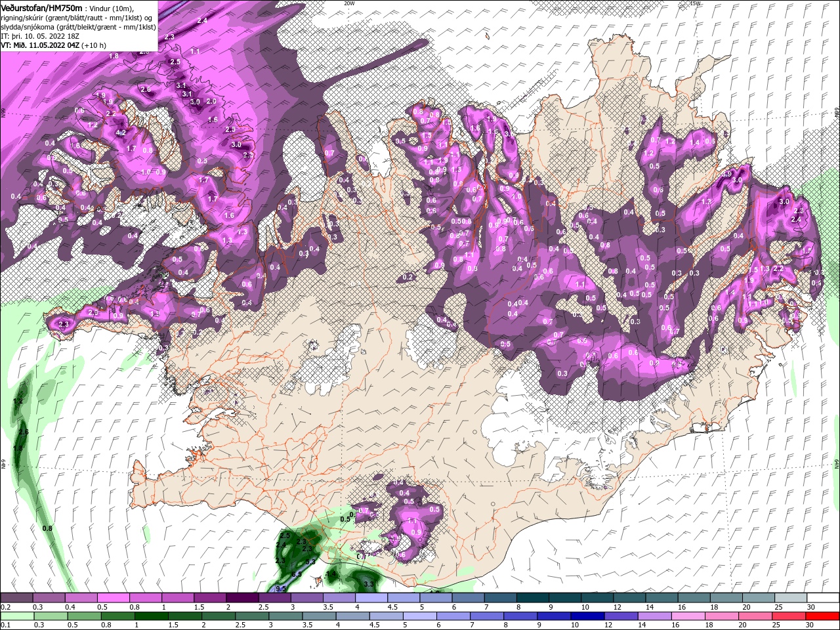Click the "30" label on the snow scale
This screenshot has height=630, width=840.
(811, 607)
